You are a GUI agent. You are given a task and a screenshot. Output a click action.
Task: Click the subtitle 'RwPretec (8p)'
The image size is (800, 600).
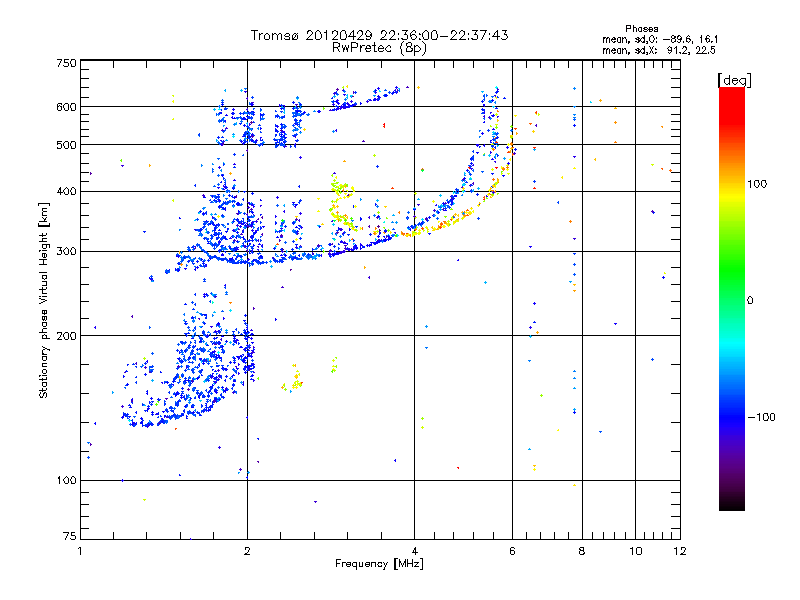pyautogui.click(x=379, y=48)
